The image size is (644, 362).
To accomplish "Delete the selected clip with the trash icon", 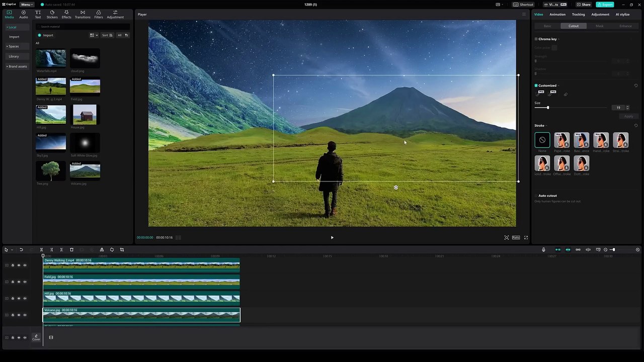I will [x=71, y=250].
